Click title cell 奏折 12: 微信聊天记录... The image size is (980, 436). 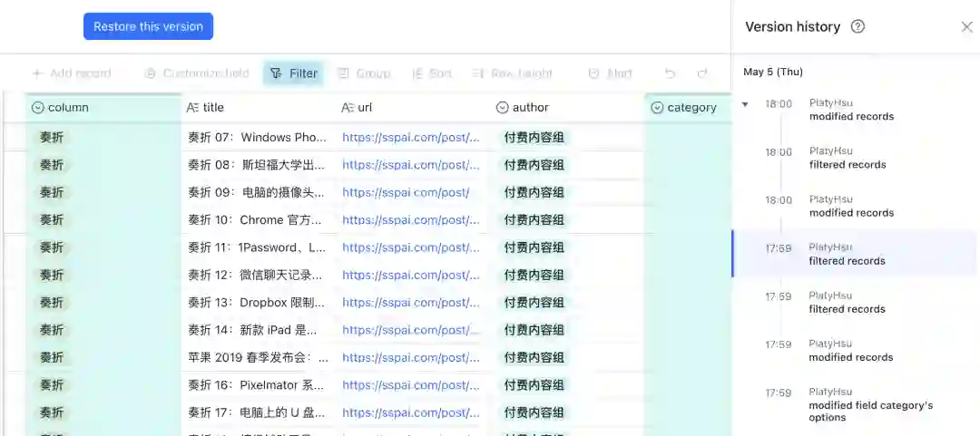click(260, 275)
